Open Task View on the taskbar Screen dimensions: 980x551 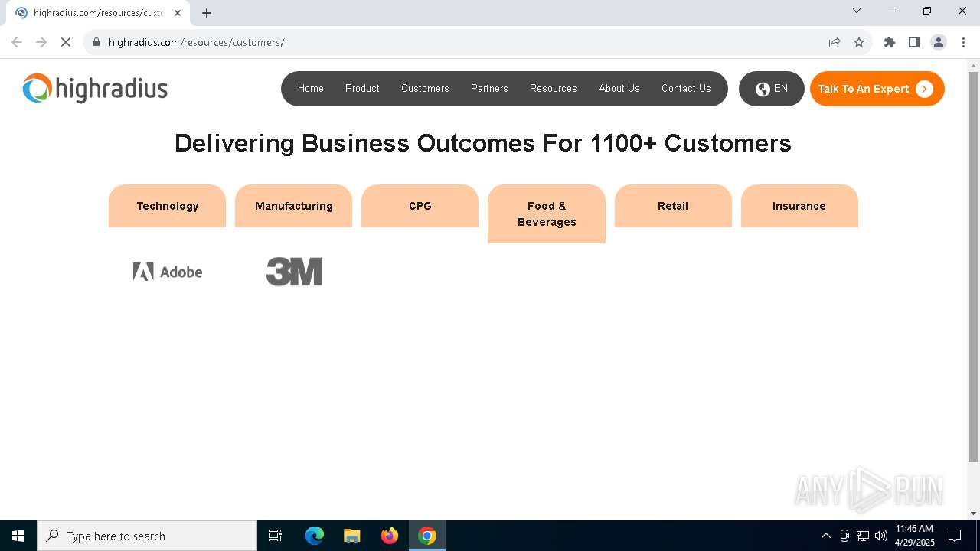click(x=276, y=536)
